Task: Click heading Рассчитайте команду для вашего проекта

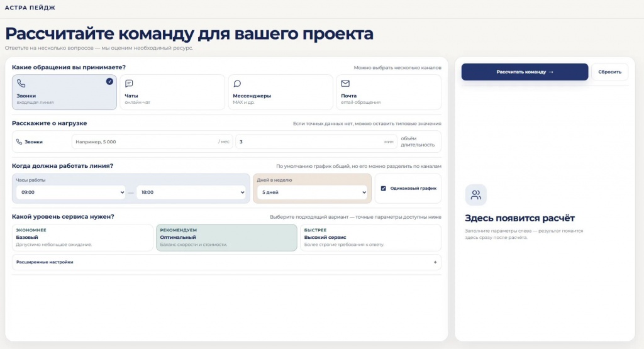Action: click(189, 34)
